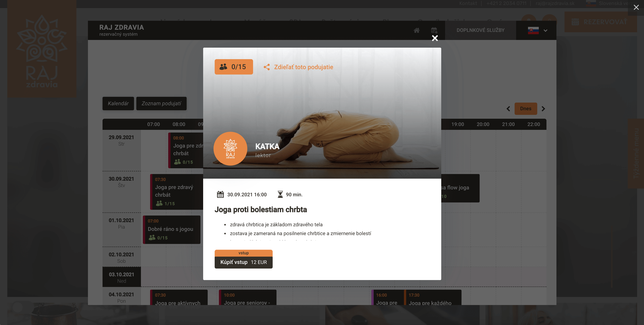The height and width of the screenshot is (325, 644).
Task: Select the 30.09.2021 Štv date row
Action: (122, 192)
